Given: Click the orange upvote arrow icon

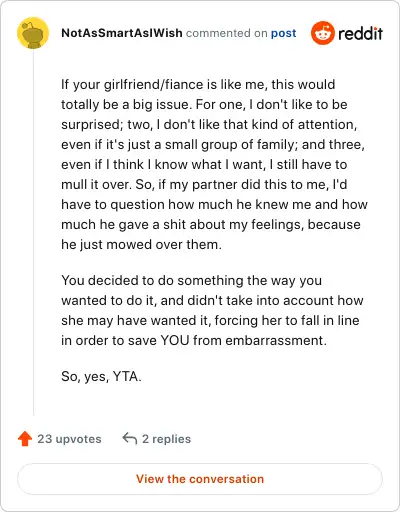Looking at the screenshot, I should [25, 439].
